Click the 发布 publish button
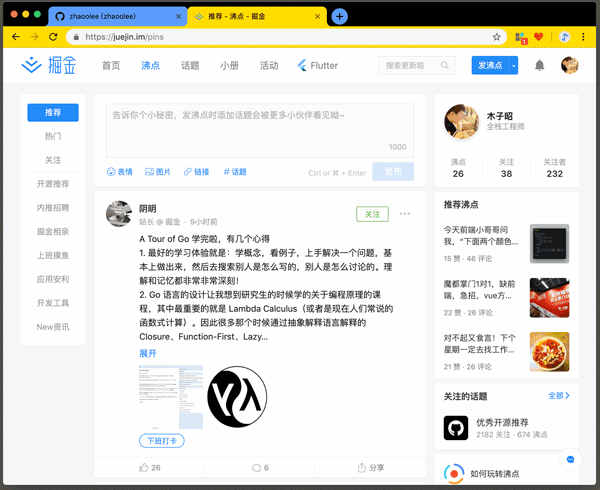This screenshot has height=490, width=600. pyautogui.click(x=393, y=172)
